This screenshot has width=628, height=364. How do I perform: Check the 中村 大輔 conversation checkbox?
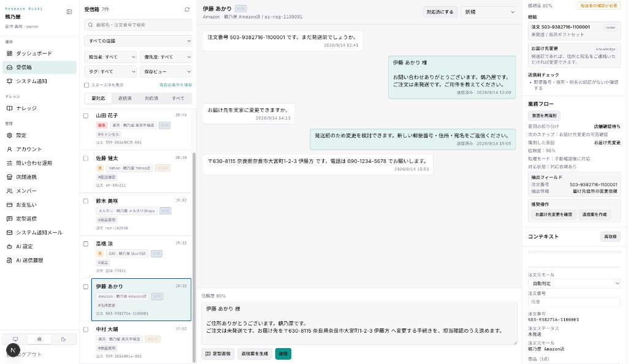coord(86,330)
